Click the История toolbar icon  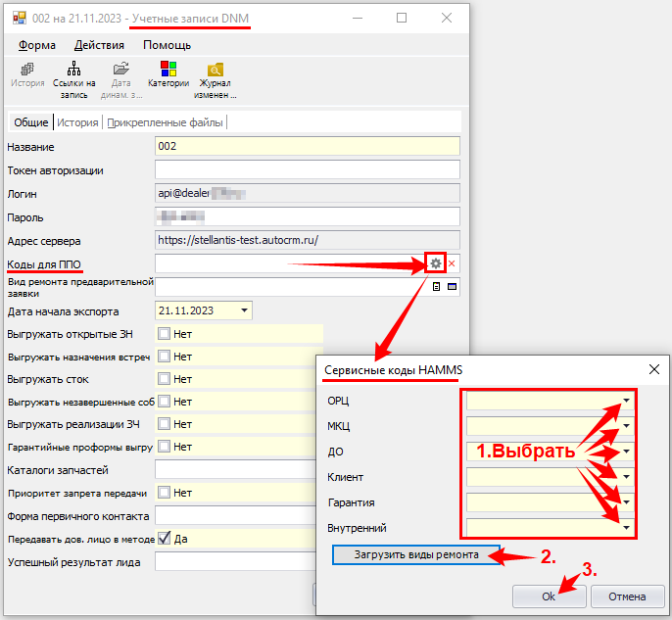pos(27,74)
